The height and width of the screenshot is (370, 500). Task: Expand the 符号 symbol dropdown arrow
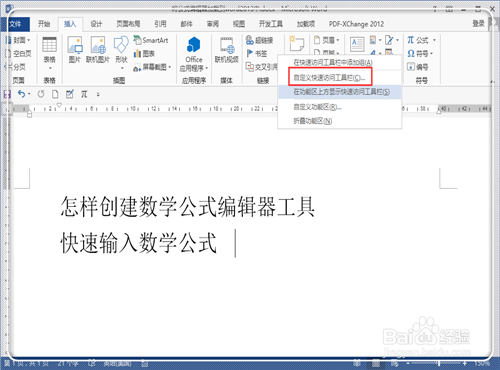tap(431, 53)
